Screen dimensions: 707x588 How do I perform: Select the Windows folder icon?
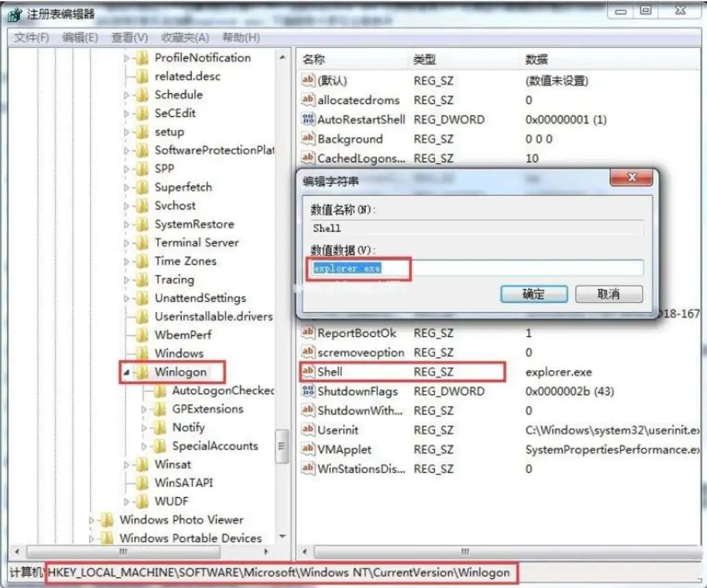pyautogui.click(x=142, y=353)
